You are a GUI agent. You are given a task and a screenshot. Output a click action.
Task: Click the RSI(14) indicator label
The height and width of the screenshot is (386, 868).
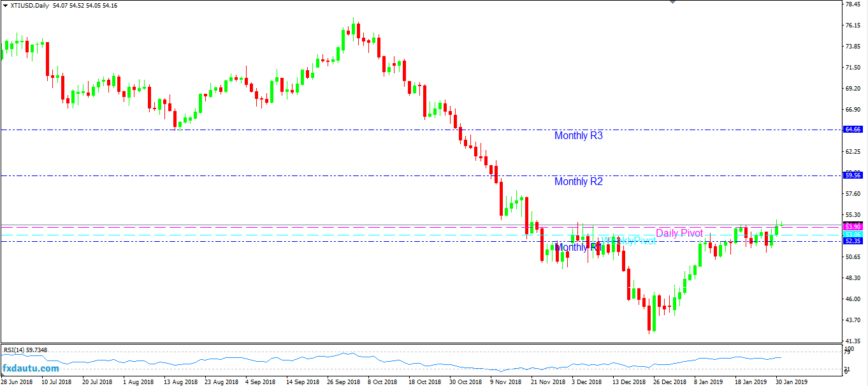point(25,350)
